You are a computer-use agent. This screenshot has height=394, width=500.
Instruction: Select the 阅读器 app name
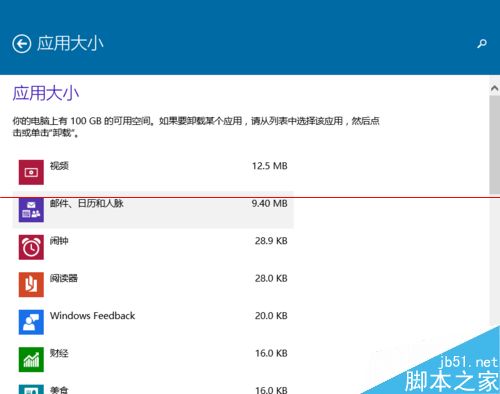(64, 278)
